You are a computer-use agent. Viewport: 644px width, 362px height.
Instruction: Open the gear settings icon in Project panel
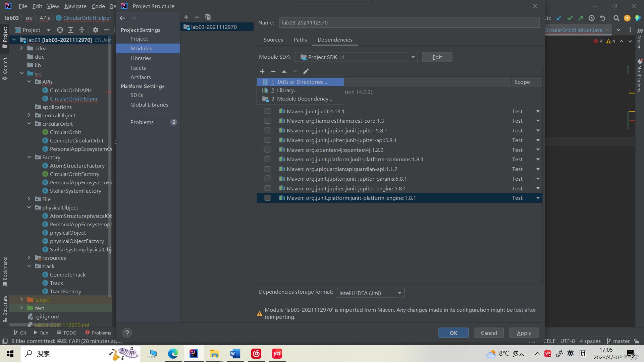click(96, 30)
